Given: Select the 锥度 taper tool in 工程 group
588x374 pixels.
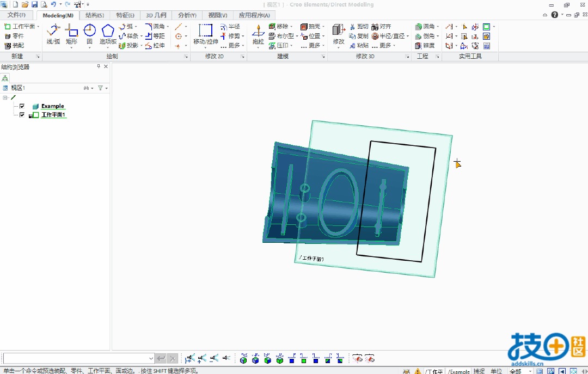Looking at the screenshot, I should tap(425, 45).
